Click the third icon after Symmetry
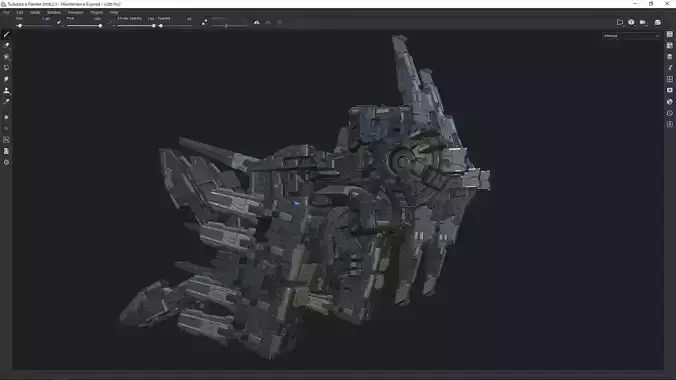 [280, 22]
